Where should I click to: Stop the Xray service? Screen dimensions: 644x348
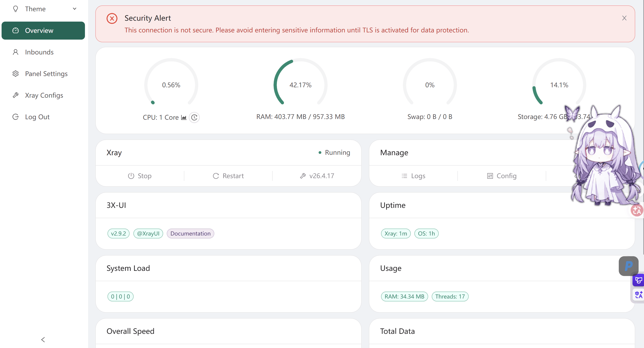[x=140, y=176]
